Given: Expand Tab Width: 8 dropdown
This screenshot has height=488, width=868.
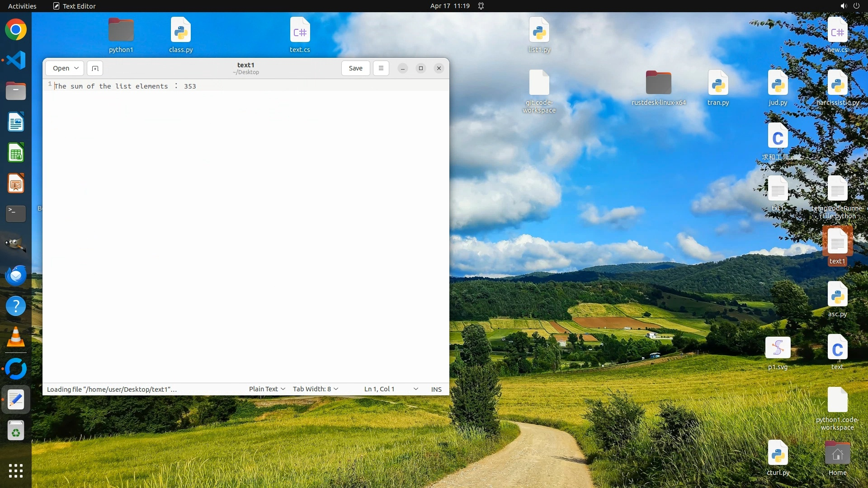Looking at the screenshot, I should [316, 389].
